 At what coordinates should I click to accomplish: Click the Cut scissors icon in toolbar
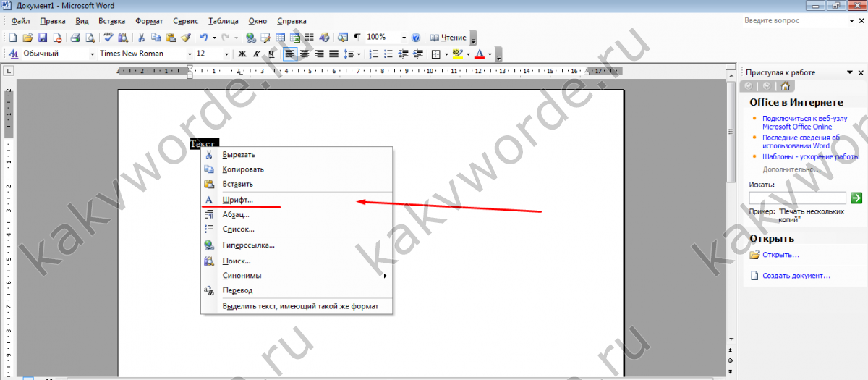pos(141,37)
